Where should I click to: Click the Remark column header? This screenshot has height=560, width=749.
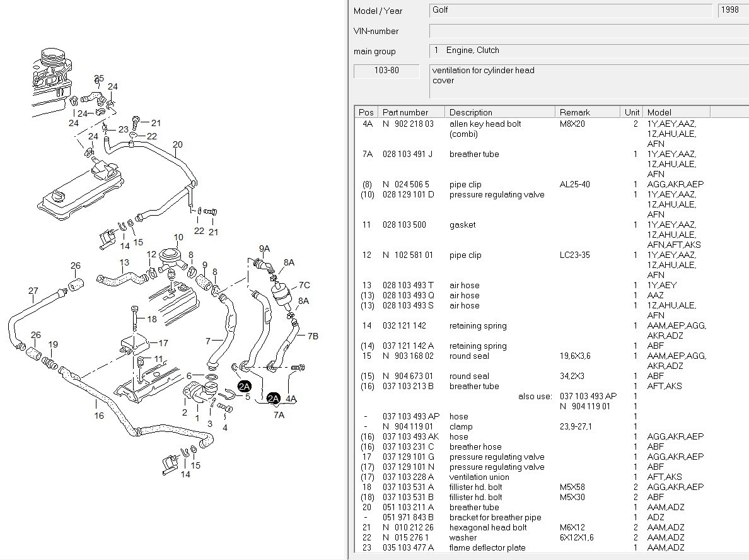[x=588, y=112]
